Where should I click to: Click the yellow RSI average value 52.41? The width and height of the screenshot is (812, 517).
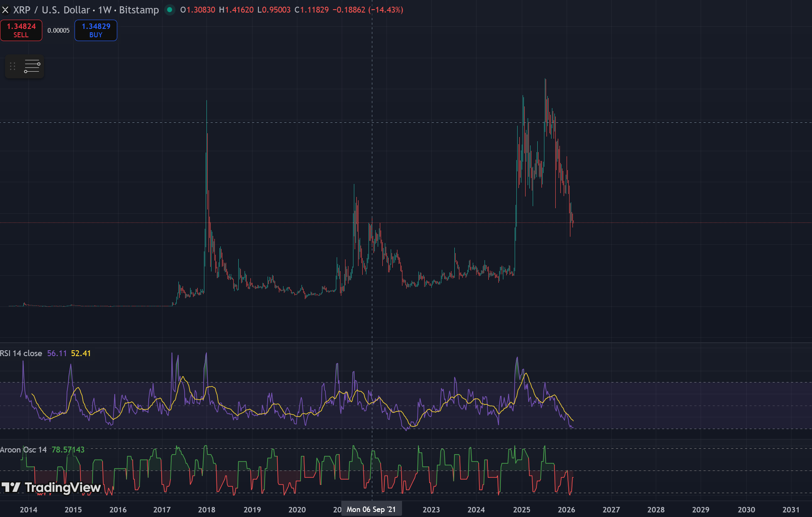tap(81, 353)
